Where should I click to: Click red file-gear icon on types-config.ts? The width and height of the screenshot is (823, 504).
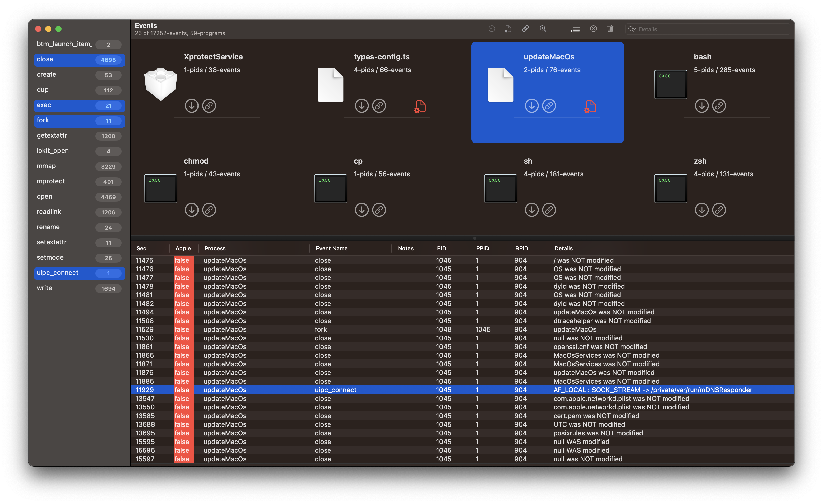tap(420, 106)
